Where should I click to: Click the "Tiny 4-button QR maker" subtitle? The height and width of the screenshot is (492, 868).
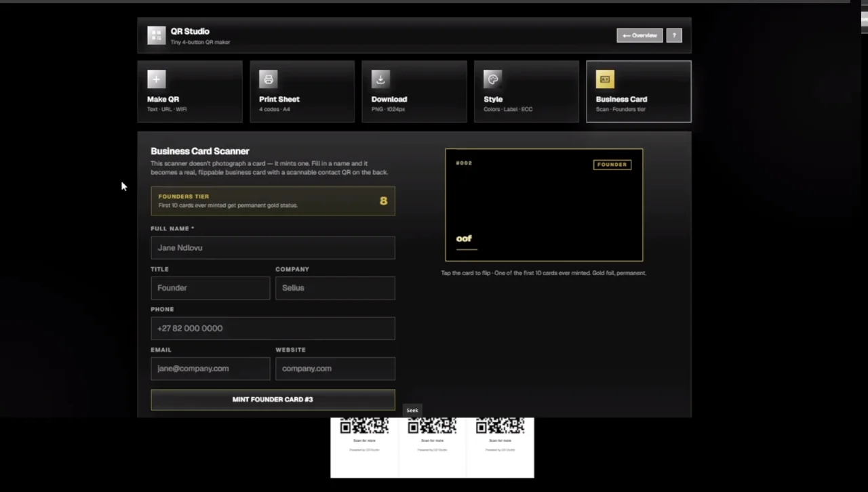click(200, 42)
